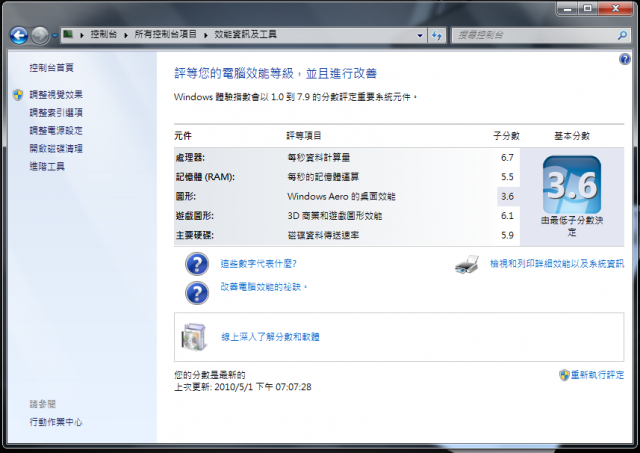Click Windows Aero 的桌面效能 text
640x453 pixels.
coord(341,197)
